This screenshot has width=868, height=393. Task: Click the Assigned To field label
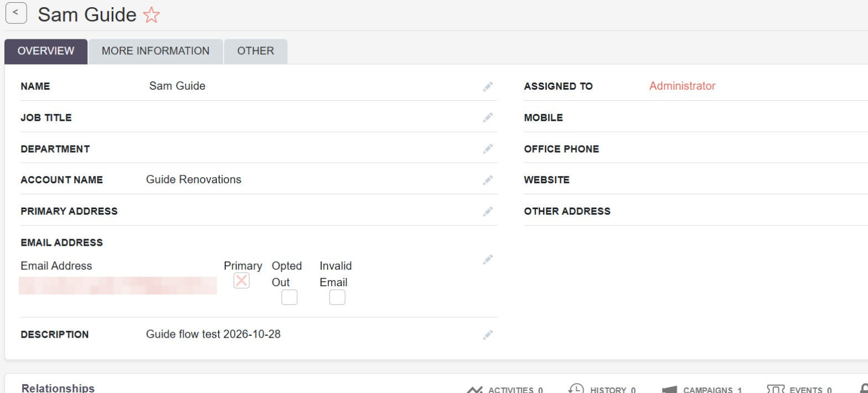tap(559, 86)
